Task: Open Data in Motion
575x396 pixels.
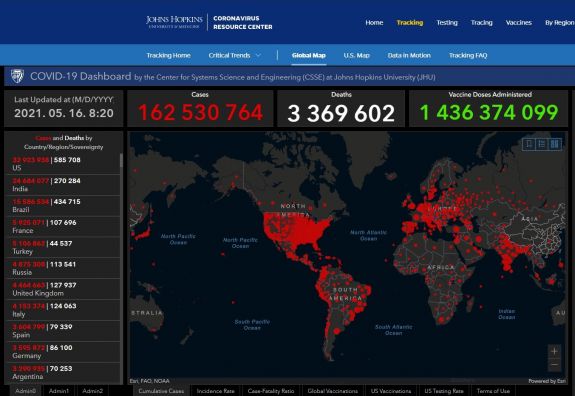Action: 409,55
